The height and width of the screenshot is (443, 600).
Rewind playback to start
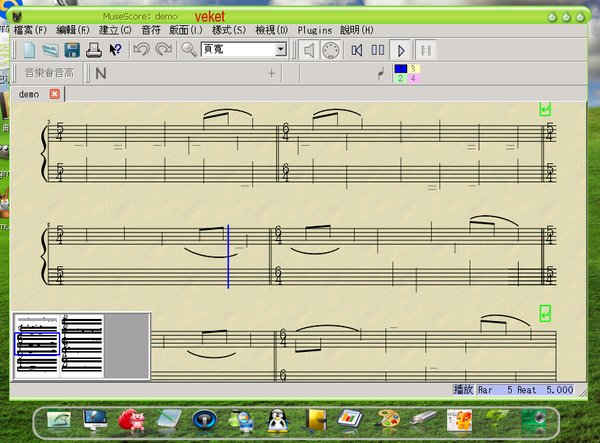pos(356,49)
